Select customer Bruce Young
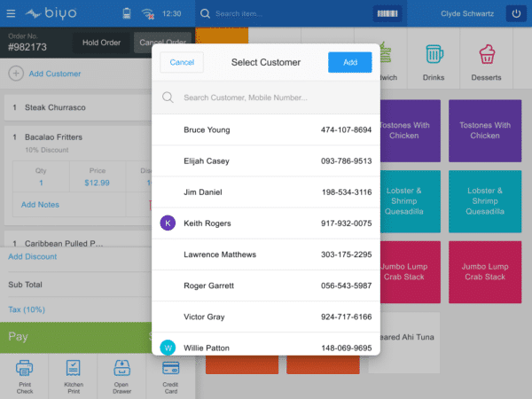Image resolution: width=532 pixels, height=399 pixels. [x=266, y=129]
